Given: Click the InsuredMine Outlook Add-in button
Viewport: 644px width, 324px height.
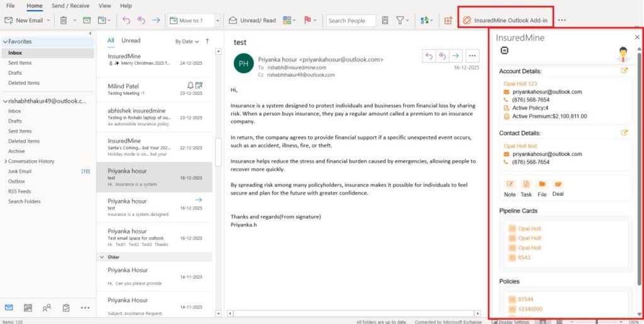Looking at the screenshot, I should (x=506, y=20).
